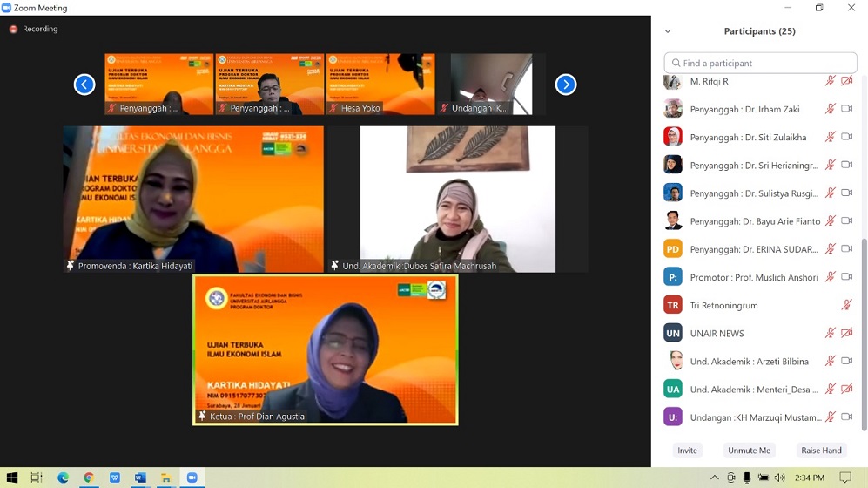Click UNAIR NEWS muted microphone icon

coord(830,333)
